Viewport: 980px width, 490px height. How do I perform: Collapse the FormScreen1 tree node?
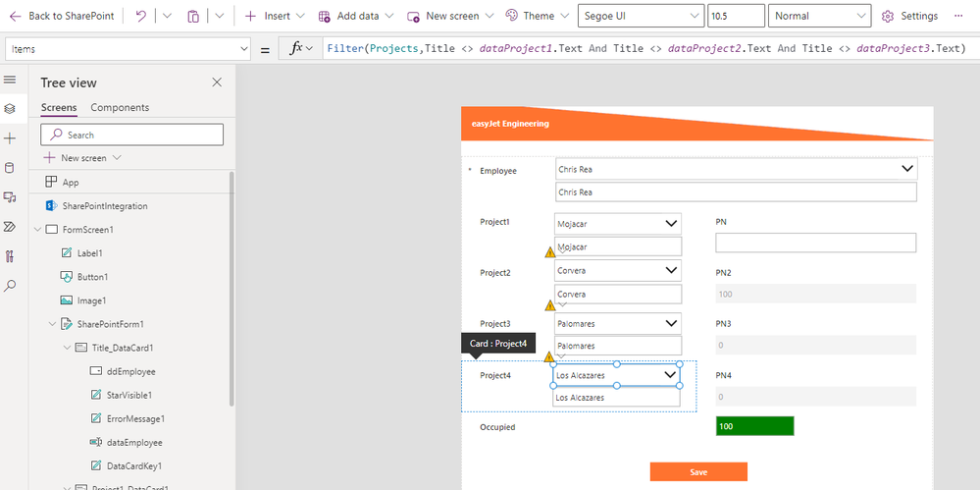tap(37, 230)
